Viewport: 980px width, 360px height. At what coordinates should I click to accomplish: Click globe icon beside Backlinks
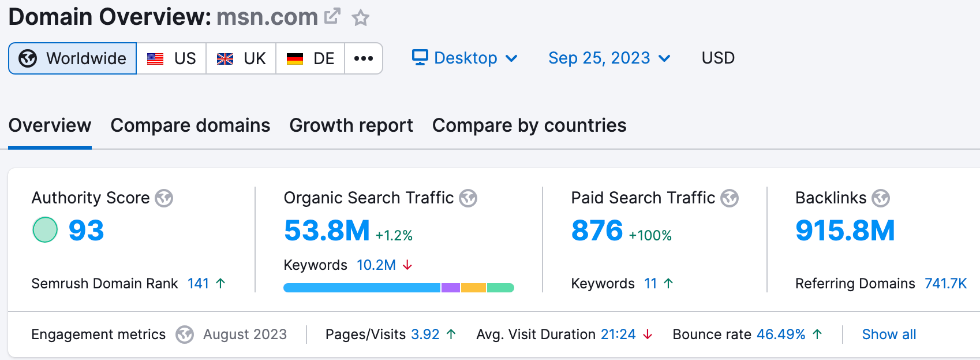[x=881, y=198]
